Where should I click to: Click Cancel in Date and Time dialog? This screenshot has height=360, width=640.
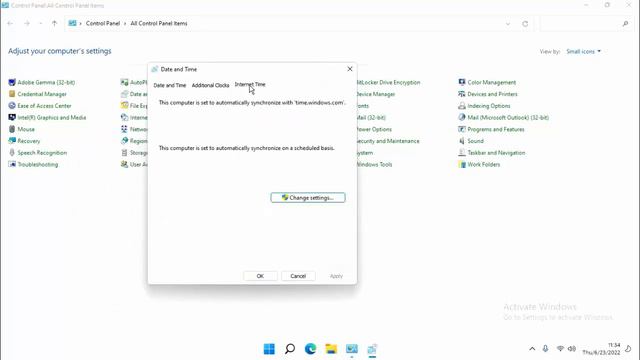coord(298,276)
